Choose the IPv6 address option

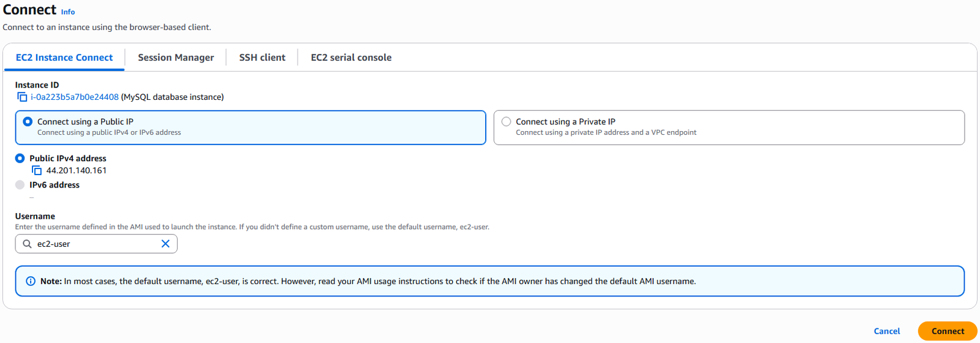pyautogui.click(x=20, y=185)
